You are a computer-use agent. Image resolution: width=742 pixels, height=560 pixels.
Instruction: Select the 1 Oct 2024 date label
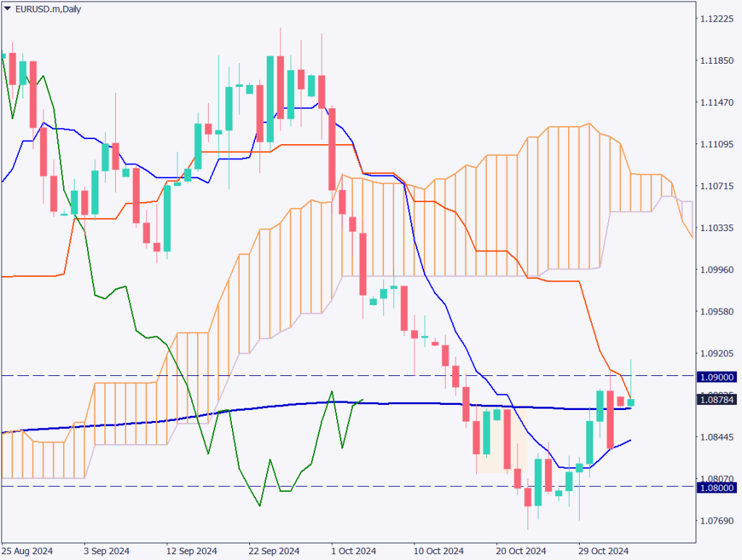pos(354,551)
